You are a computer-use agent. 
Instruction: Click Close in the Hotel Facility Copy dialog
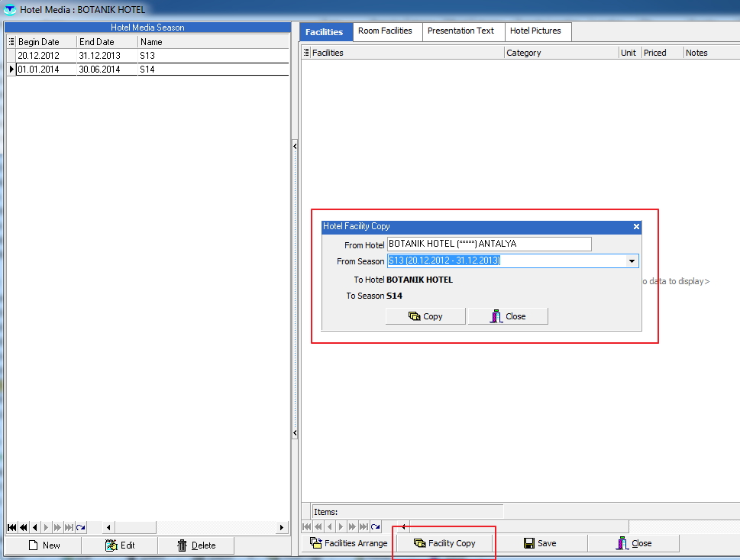508,316
